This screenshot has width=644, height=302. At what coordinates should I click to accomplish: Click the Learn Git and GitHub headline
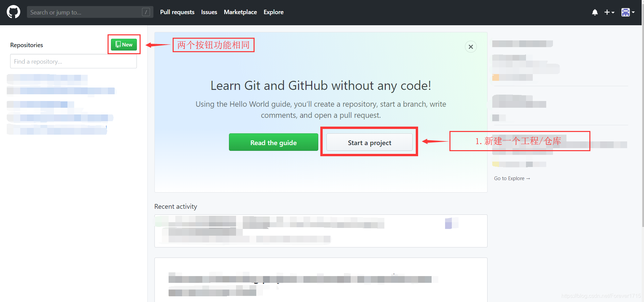click(x=321, y=86)
